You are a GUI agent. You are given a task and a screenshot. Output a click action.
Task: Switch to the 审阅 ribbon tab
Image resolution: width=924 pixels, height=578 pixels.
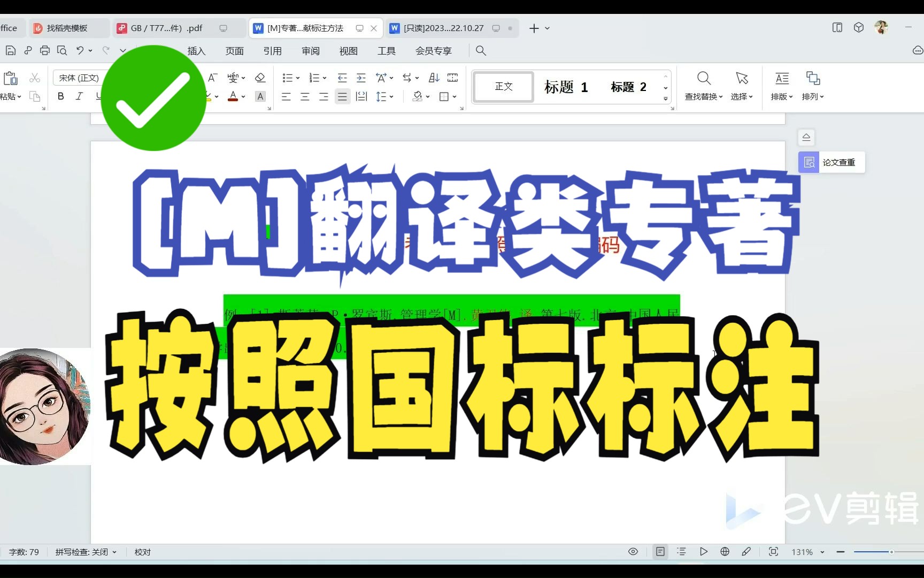[x=311, y=51]
